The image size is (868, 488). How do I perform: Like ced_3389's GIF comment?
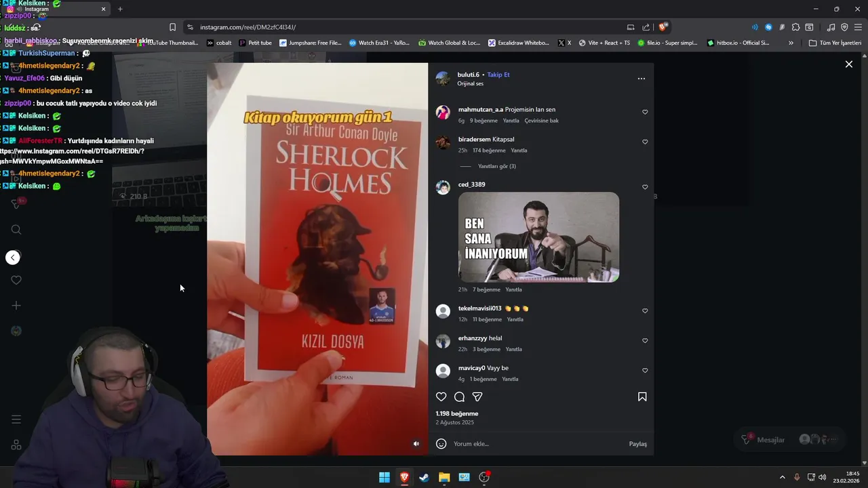[x=645, y=187]
